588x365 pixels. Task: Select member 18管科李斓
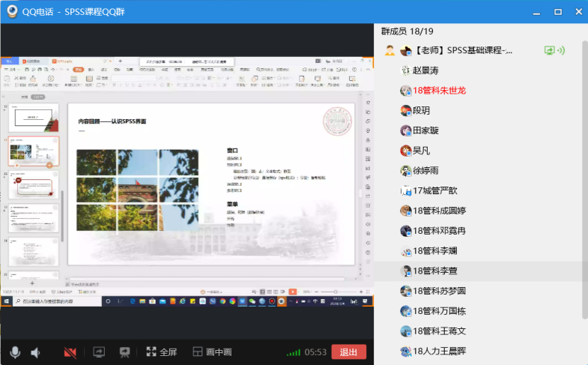(x=435, y=251)
